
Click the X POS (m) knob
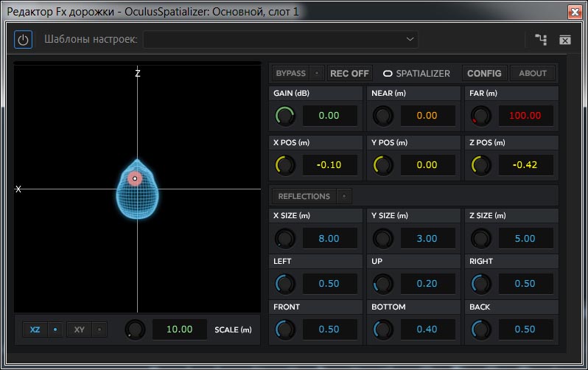tap(285, 165)
